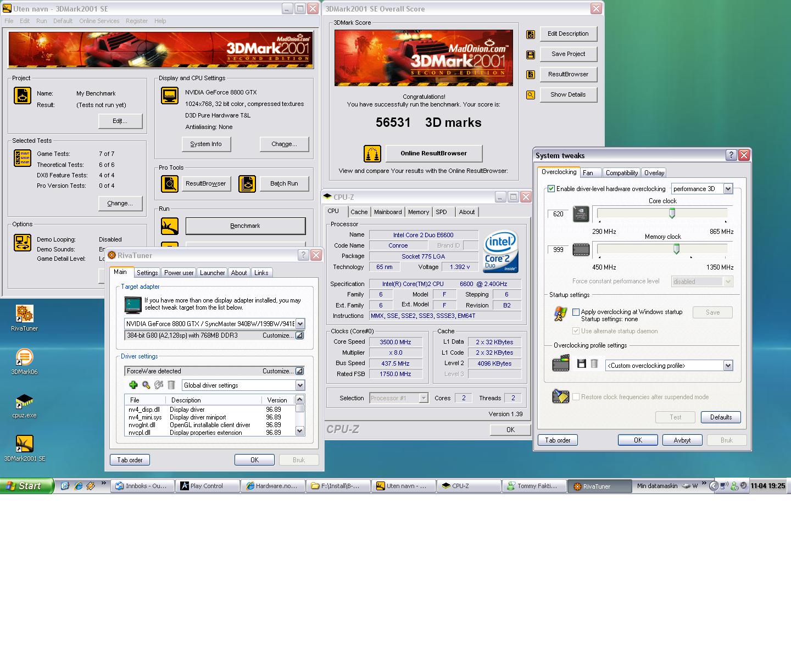This screenshot has width=791, height=672.
Task: Click the delete profile trash icon in System tweaks
Action: pos(594,363)
